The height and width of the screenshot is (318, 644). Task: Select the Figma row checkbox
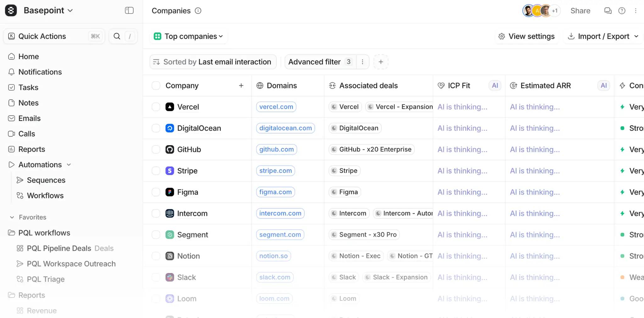coord(156,192)
